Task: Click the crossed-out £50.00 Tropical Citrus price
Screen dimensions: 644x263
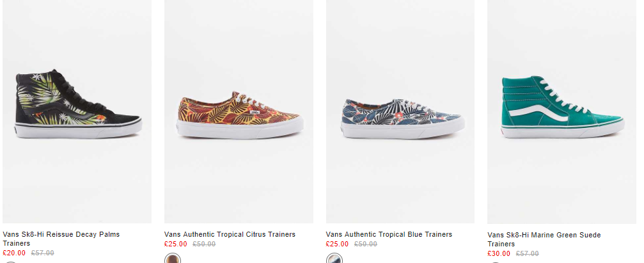Action: 204,244
